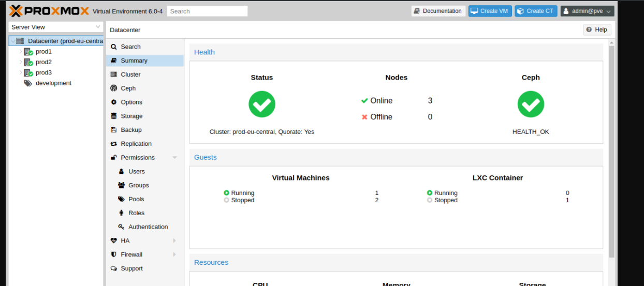
Task: Click the summary panel vertical scrollbar
Action: pyautogui.click(x=611, y=152)
